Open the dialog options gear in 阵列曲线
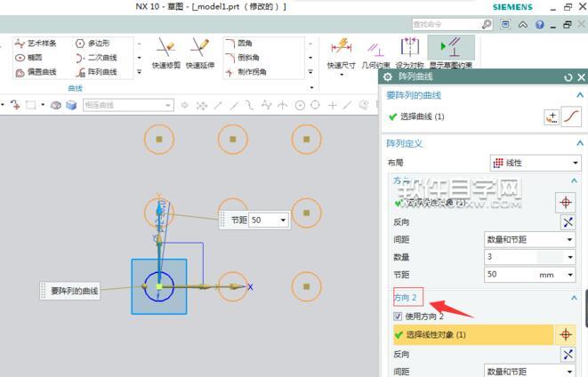The height and width of the screenshot is (377, 588). (x=388, y=76)
